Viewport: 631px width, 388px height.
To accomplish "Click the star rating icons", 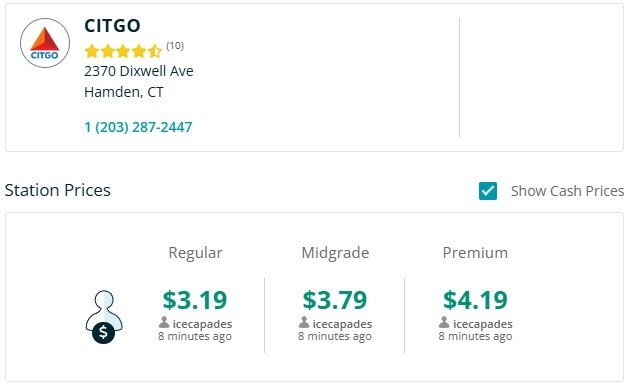I will click(x=123, y=51).
